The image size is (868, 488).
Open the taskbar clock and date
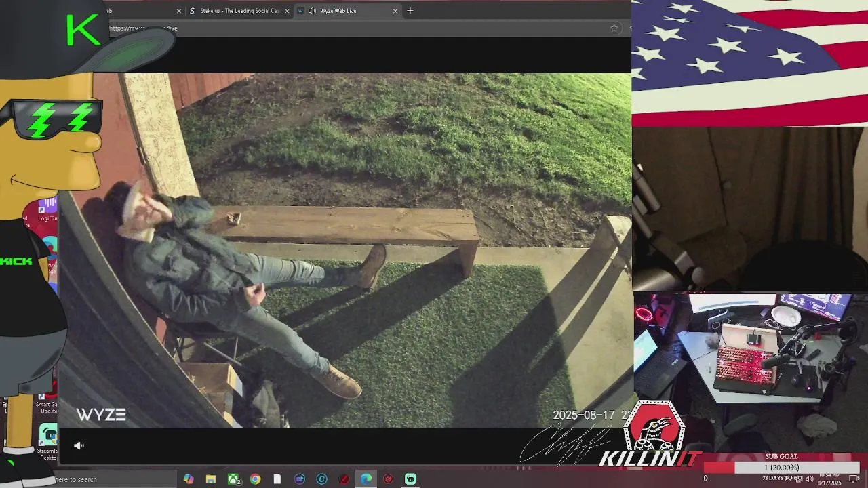[830, 479]
